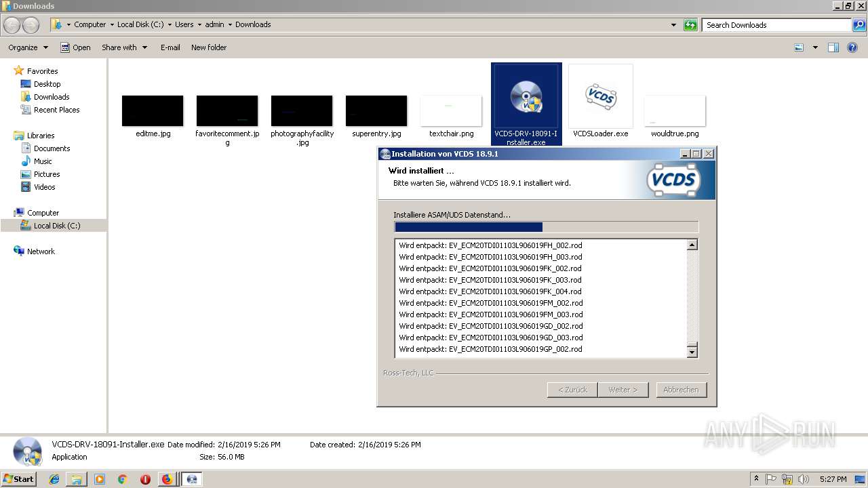Click log line EV_ECM20TDI01103L906019GP_002.rod
868x488 pixels.
click(490, 349)
